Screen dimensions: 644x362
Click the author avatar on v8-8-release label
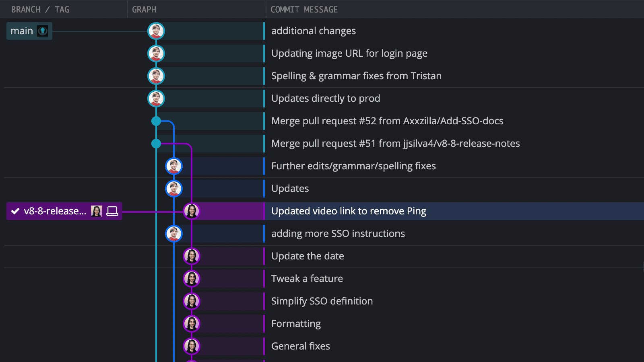pyautogui.click(x=97, y=211)
